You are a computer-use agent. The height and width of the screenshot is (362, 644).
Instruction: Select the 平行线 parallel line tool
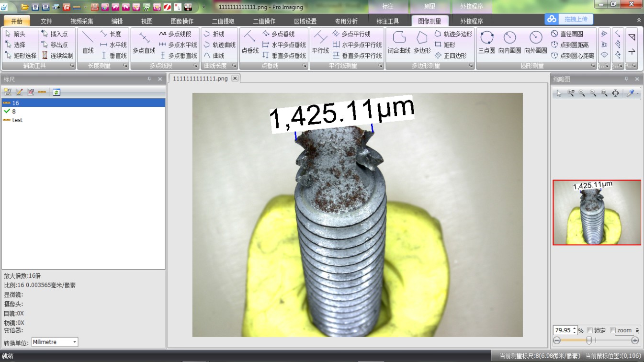320,42
